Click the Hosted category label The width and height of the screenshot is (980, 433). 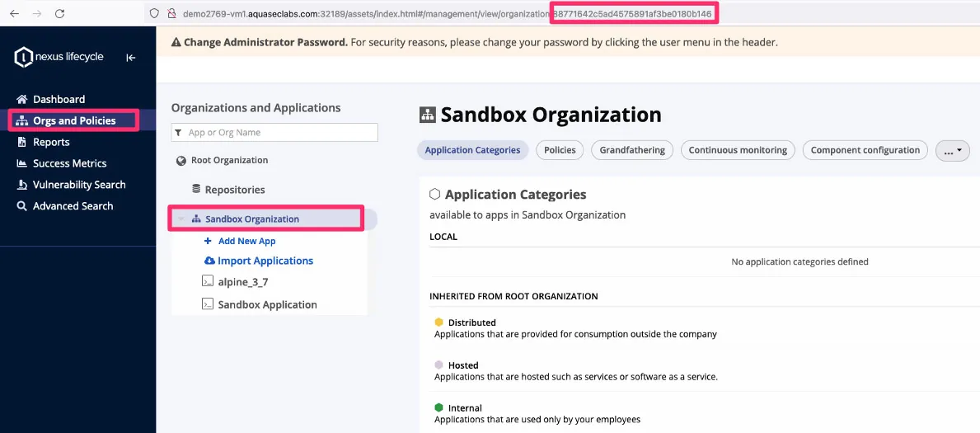463,365
